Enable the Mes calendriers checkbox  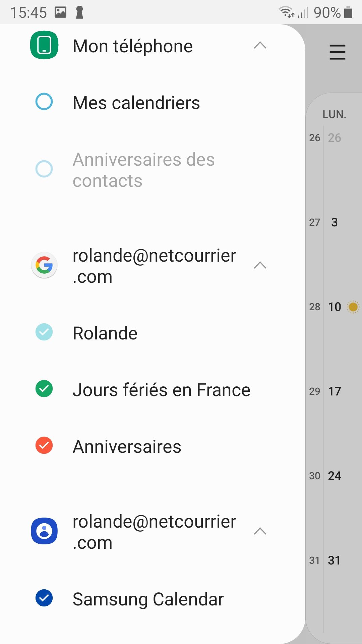44,102
